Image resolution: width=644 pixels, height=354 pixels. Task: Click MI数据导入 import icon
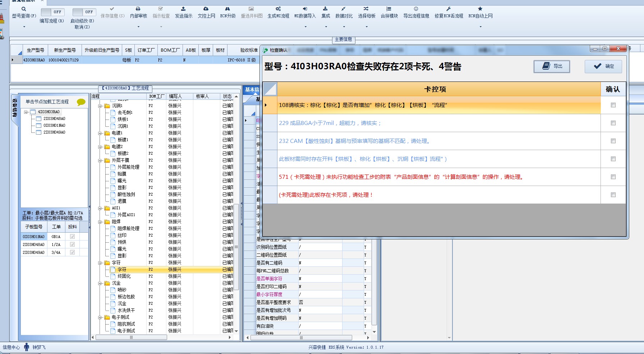[x=305, y=9]
